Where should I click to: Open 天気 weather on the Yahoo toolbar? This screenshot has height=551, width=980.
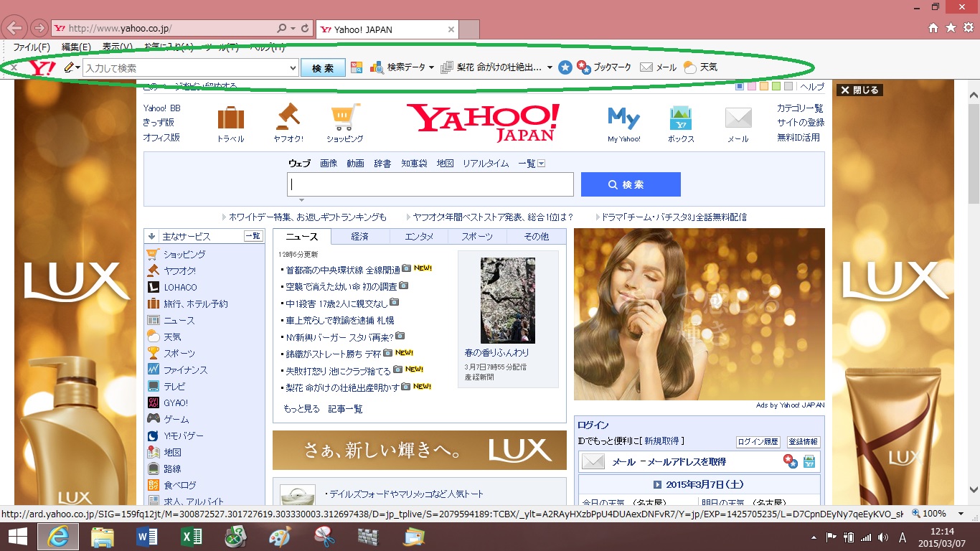700,67
